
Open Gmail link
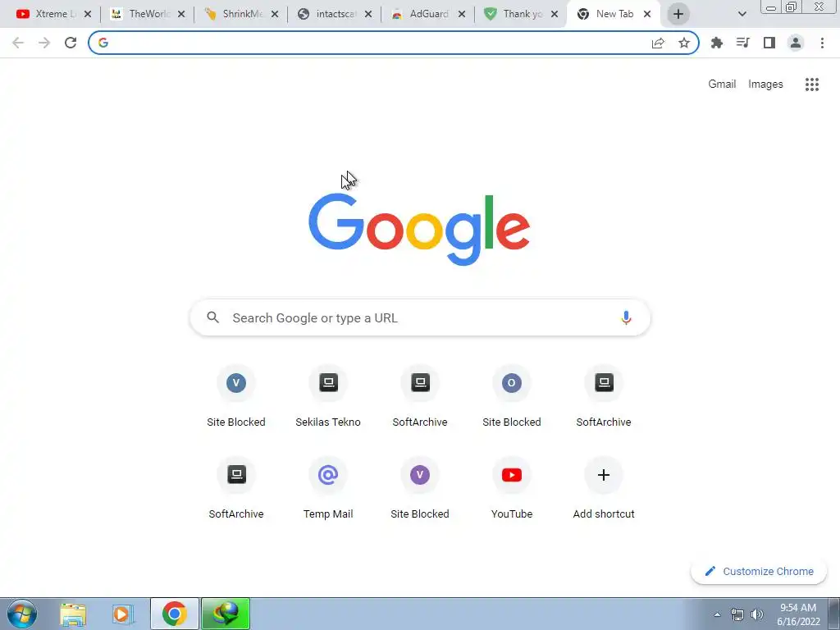722,84
